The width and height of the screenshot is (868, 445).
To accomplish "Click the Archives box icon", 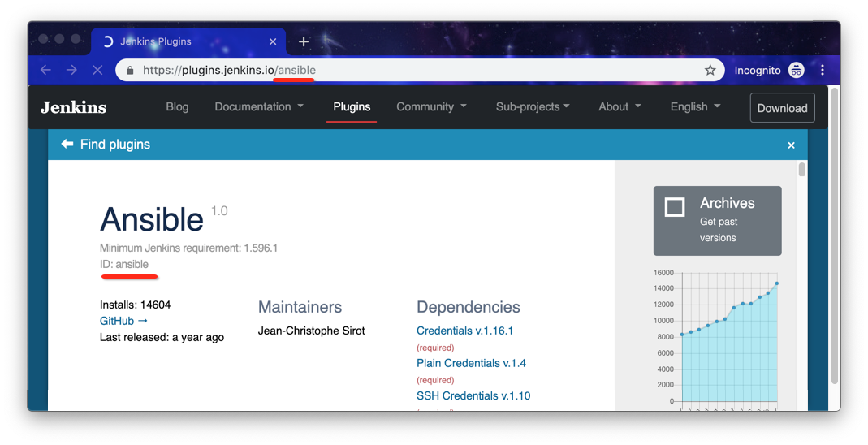I will click(x=675, y=207).
